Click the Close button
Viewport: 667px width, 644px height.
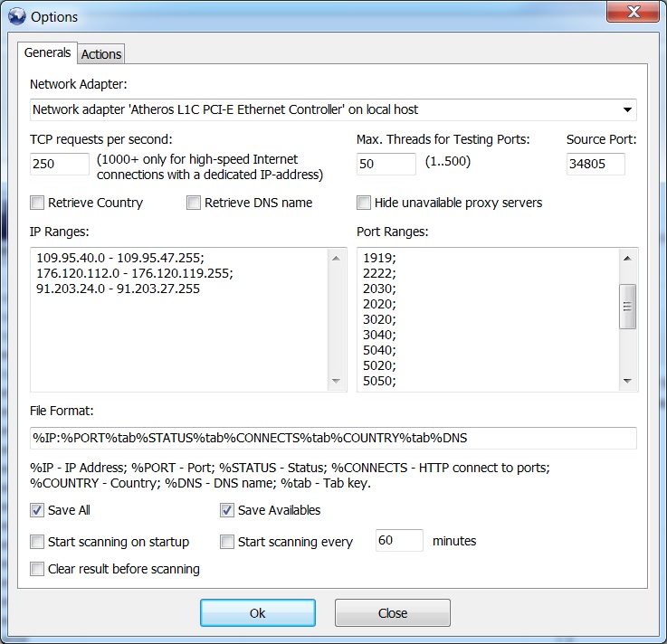[x=393, y=613]
